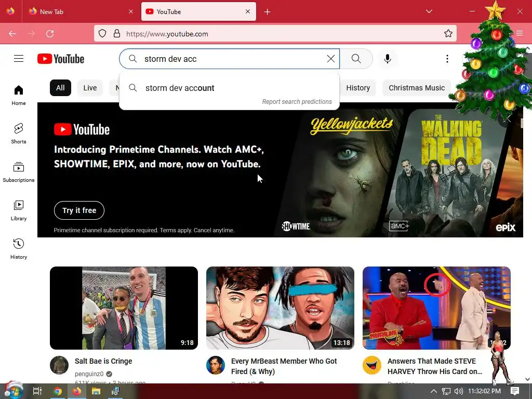Show hidden system tray icons
Viewport: 532px width, 399px height.
pos(434,391)
